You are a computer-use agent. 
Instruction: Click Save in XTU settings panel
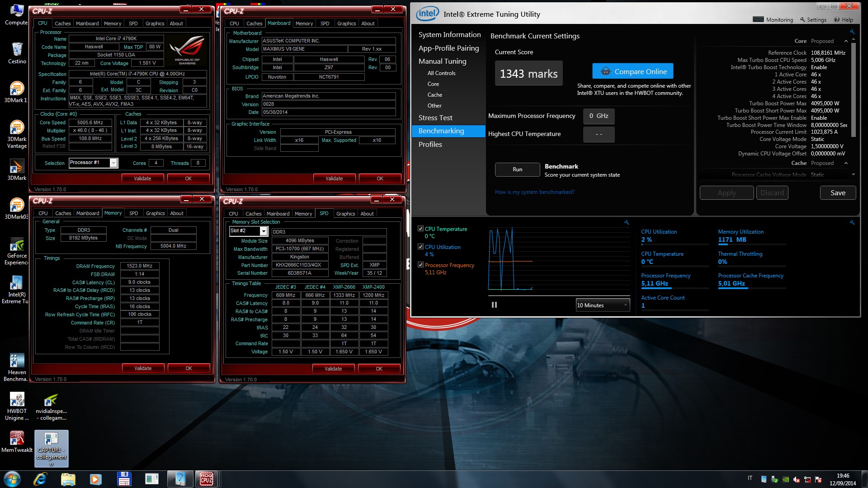coord(838,193)
